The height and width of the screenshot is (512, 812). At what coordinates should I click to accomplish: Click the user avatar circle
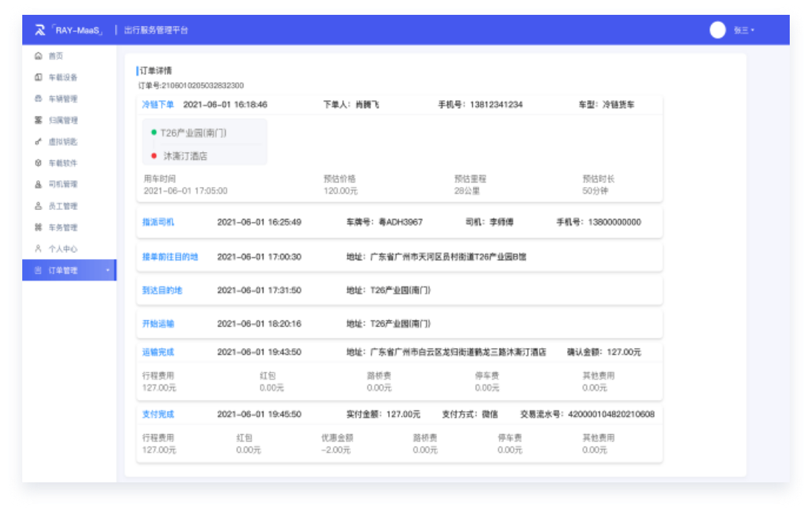coord(717,30)
